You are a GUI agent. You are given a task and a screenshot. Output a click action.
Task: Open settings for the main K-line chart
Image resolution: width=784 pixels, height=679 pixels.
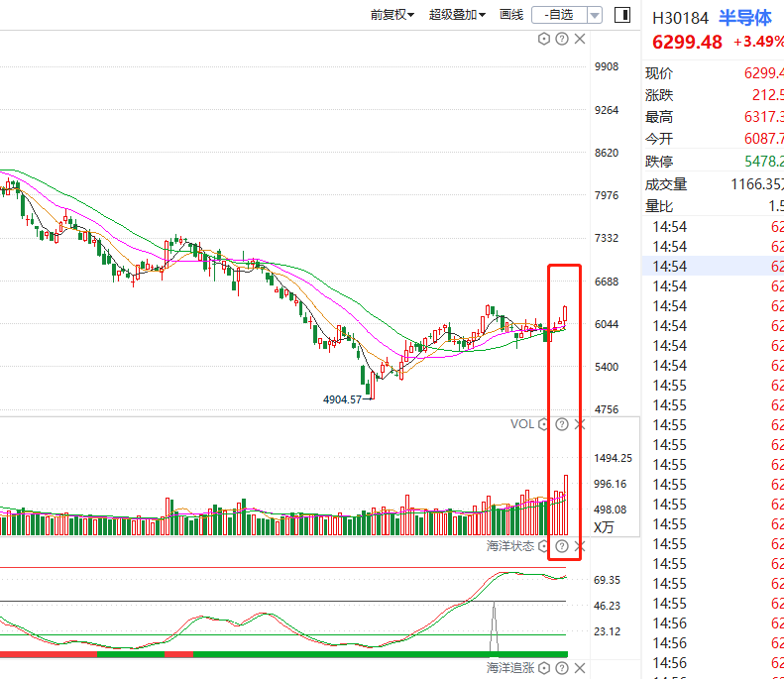tap(544, 39)
